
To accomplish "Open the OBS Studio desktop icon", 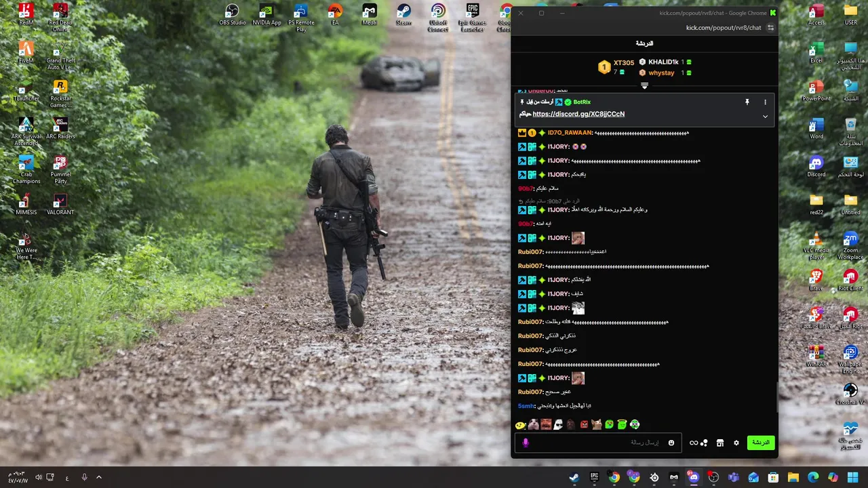I will (233, 14).
